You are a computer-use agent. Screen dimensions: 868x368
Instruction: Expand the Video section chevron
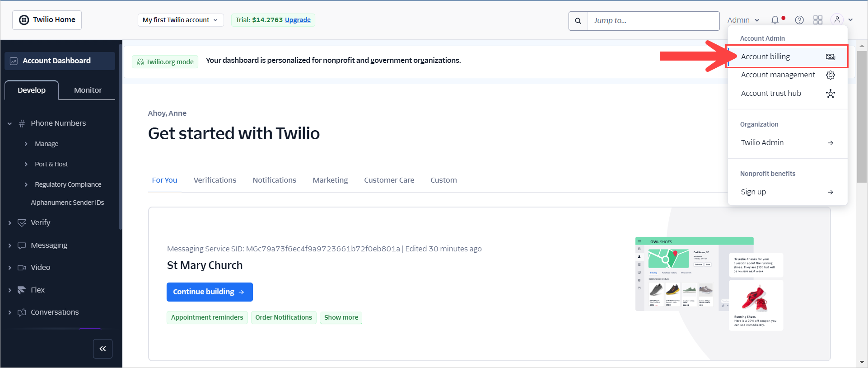[9, 268]
